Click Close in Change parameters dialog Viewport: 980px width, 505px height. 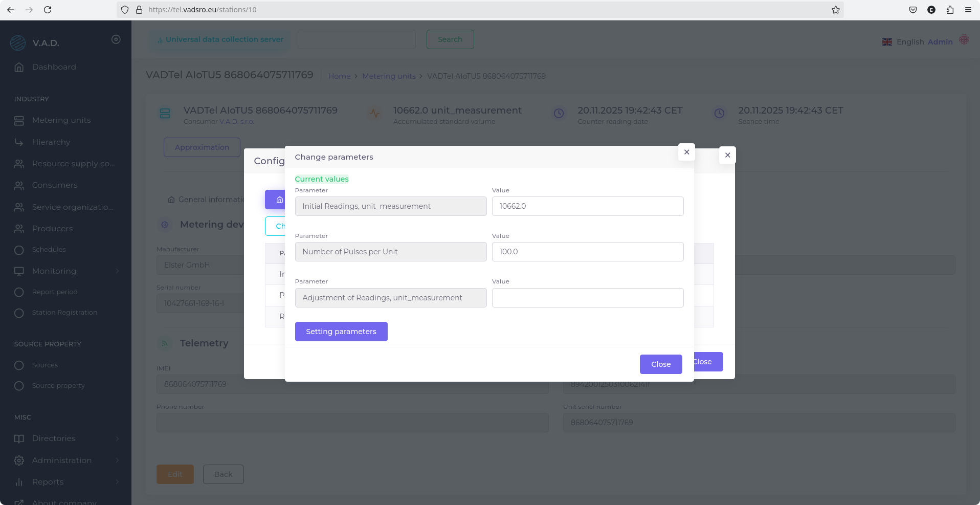pos(660,364)
